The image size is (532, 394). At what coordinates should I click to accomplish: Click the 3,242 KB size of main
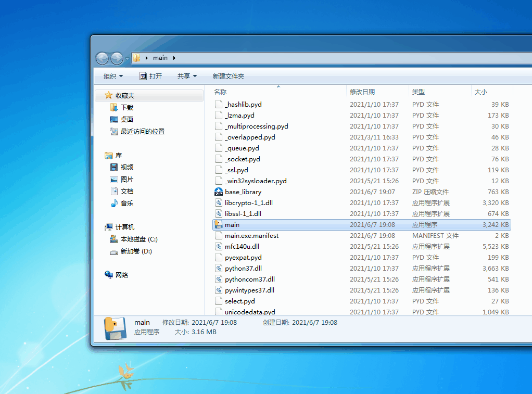(496, 225)
